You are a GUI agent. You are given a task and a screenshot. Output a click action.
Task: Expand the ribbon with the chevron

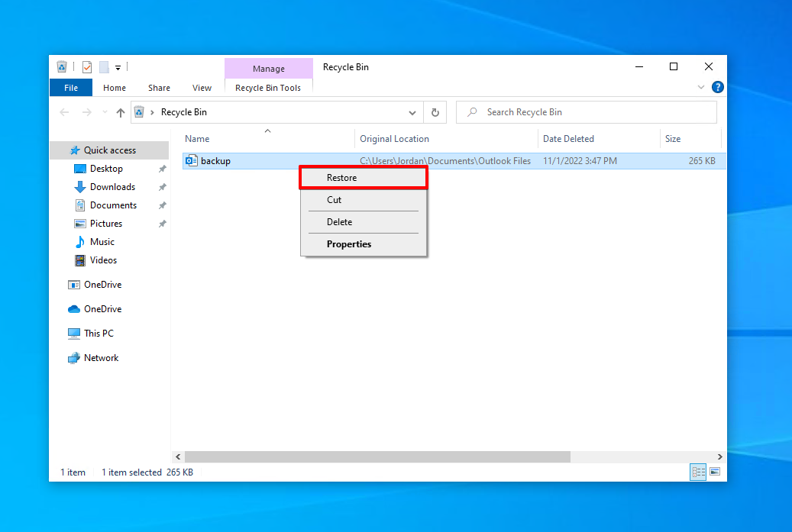[700, 87]
